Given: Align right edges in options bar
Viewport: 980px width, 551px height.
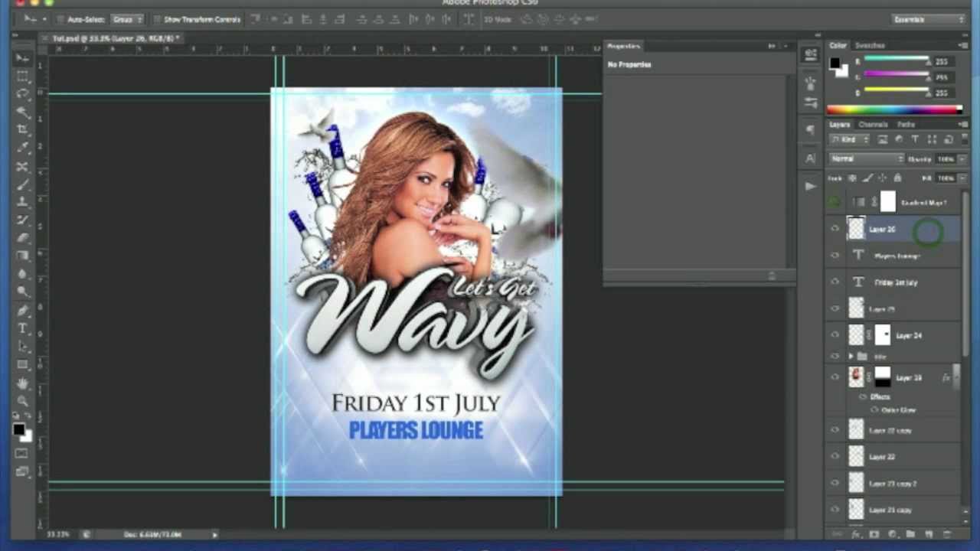Looking at the screenshot, I should pyautogui.click(x=340, y=19).
